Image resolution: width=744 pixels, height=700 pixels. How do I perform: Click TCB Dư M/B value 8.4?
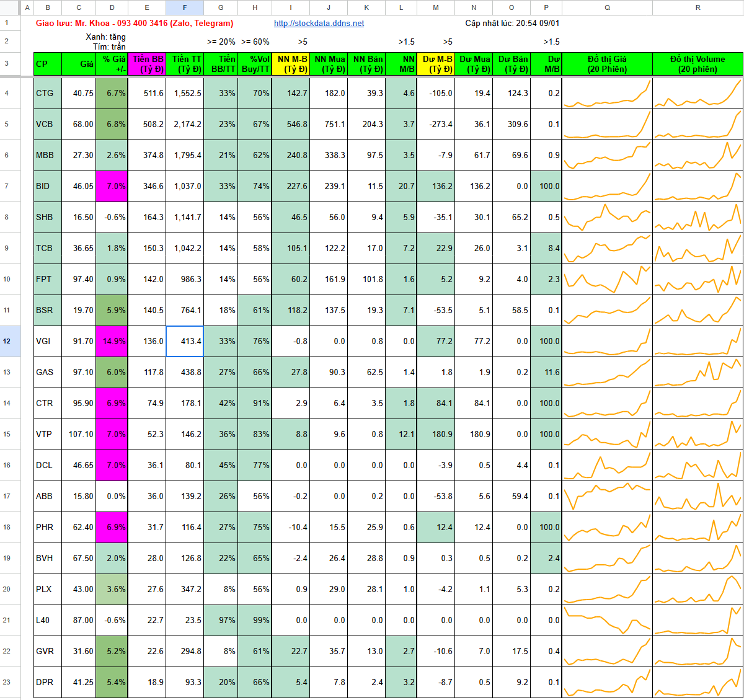[546, 248]
